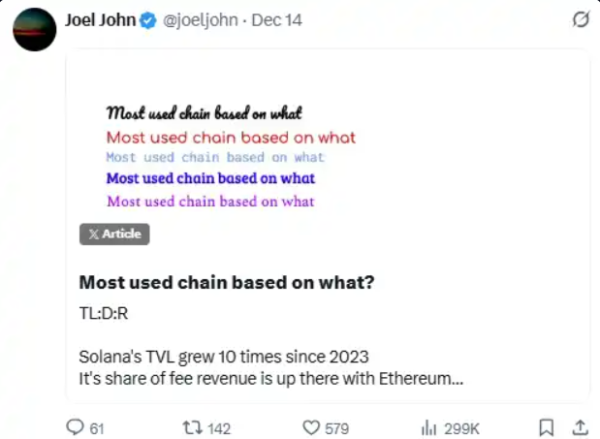The height and width of the screenshot is (439, 600).
Task: Click the X Article badge
Action: (x=114, y=234)
